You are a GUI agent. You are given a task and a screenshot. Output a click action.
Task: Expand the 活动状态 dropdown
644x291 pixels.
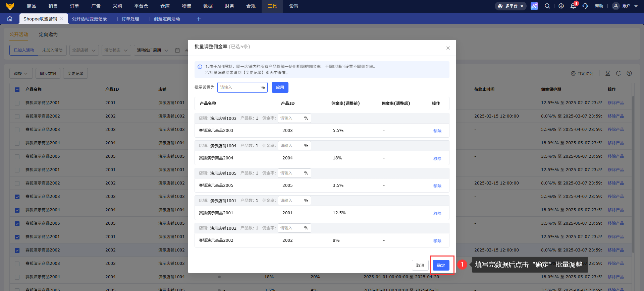(x=116, y=50)
